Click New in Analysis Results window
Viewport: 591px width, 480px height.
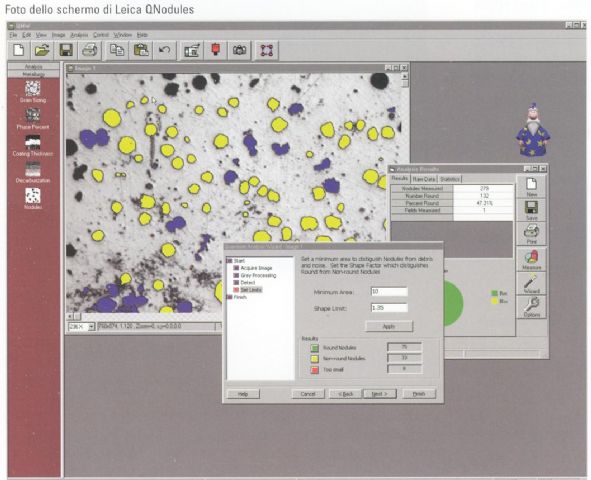click(531, 187)
